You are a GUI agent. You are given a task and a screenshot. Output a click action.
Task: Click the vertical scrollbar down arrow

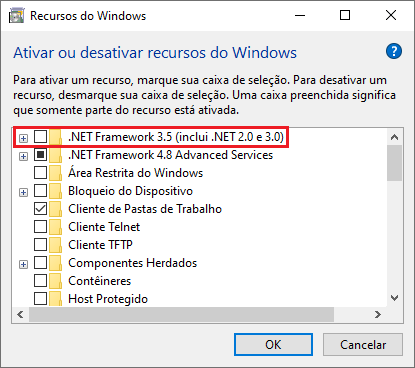pos(395,298)
